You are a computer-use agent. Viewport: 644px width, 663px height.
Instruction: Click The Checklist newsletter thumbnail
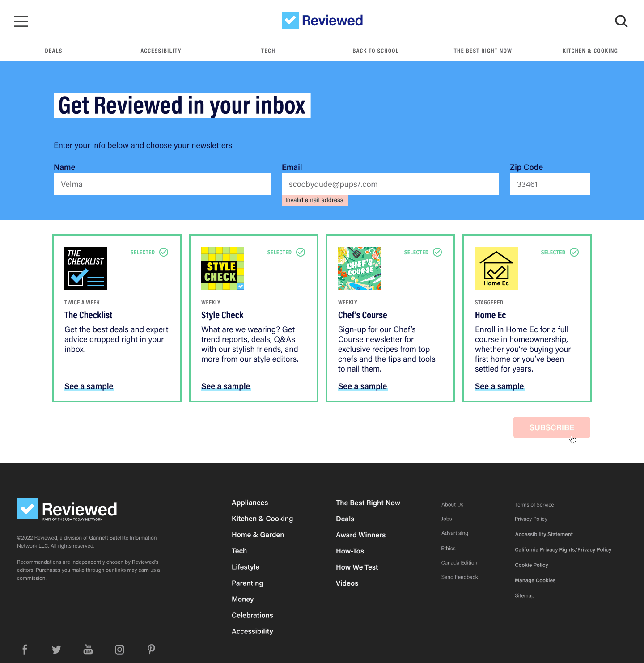(x=86, y=268)
